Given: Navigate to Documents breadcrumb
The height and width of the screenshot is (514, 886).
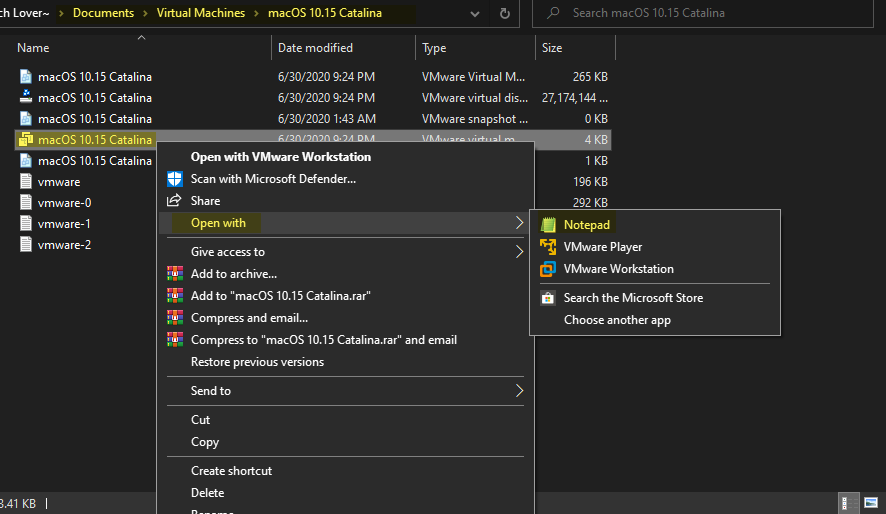Looking at the screenshot, I should tap(103, 13).
